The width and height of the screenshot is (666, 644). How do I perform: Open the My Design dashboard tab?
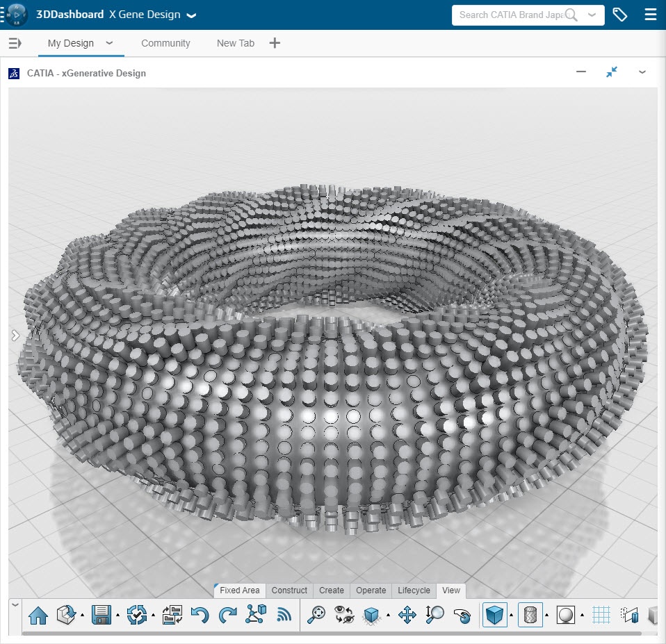(x=70, y=43)
